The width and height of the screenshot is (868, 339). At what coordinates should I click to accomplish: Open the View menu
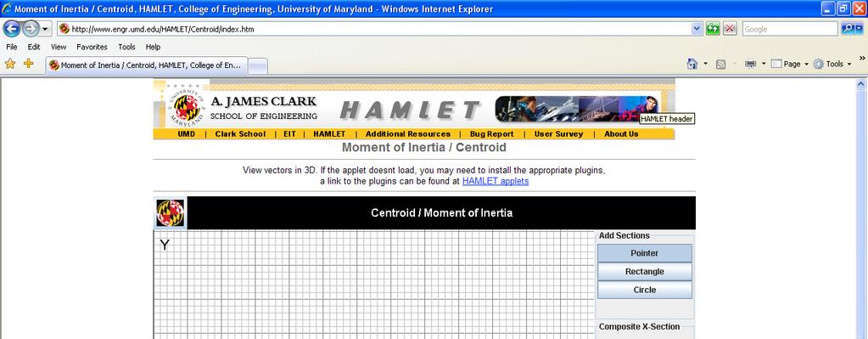click(59, 47)
